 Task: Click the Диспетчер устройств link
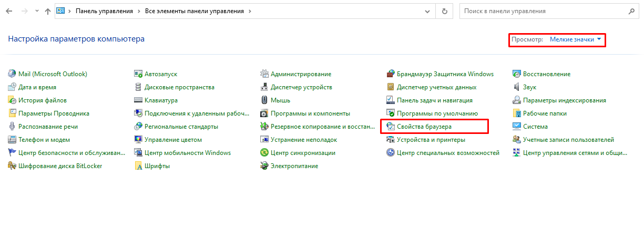[x=301, y=87]
